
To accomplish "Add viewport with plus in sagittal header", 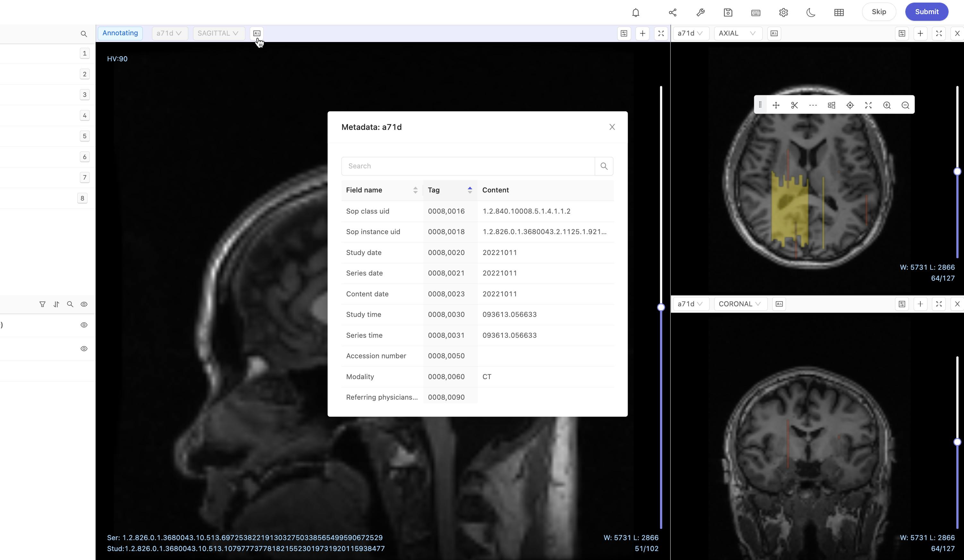I will point(642,33).
